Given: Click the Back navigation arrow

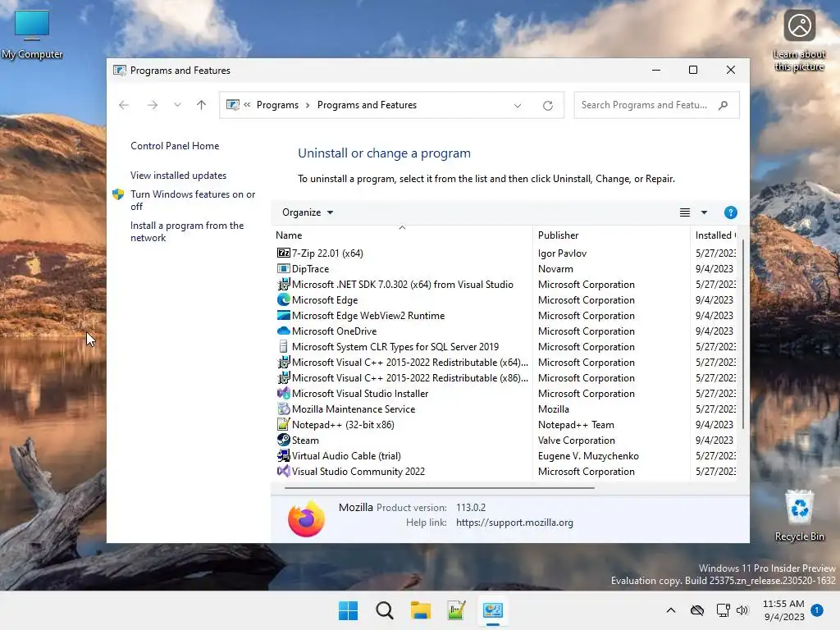Looking at the screenshot, I should (x=124, y=105).
